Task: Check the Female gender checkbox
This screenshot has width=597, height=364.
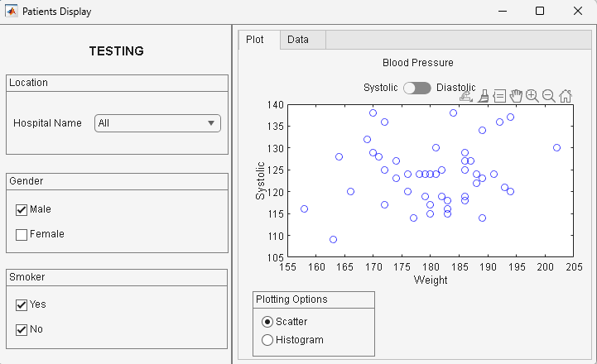Action: (22, 234)
